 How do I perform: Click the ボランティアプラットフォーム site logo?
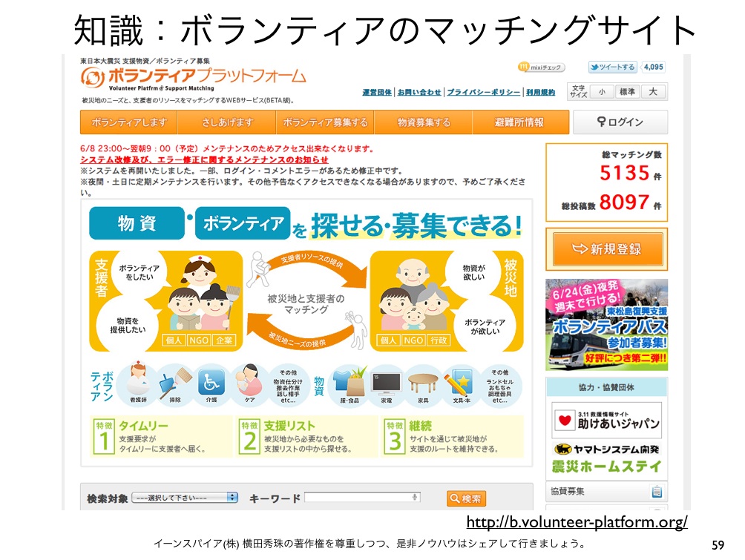pyautogui.click(x=193, y=76)
